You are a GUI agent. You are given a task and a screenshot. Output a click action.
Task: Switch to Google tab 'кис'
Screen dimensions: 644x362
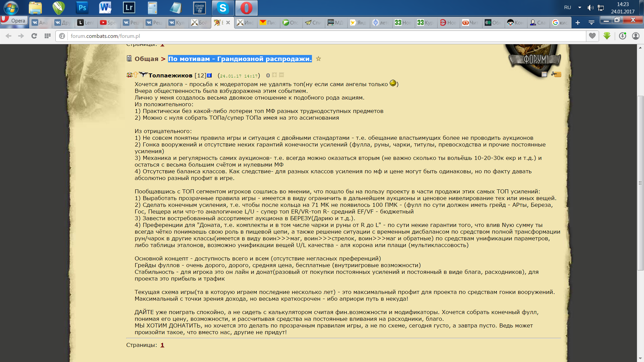(x=561, y=22)
